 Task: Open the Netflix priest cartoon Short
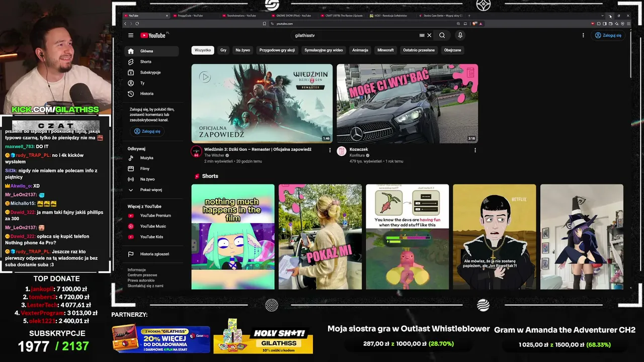[x=495, y=237]
